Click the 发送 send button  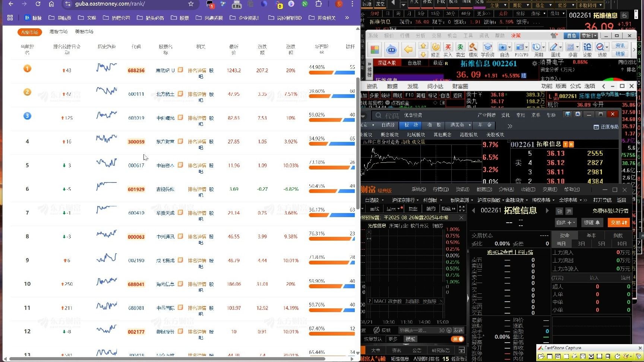458,330
